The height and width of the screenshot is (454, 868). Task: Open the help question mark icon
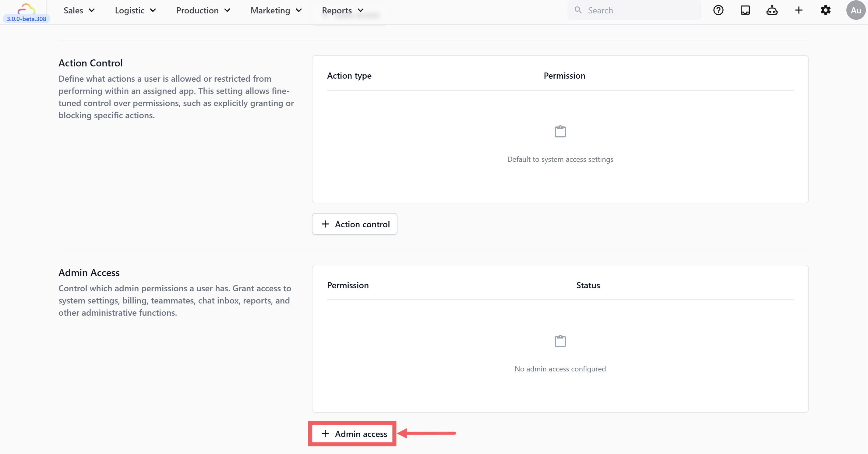(x=718, y=10)
